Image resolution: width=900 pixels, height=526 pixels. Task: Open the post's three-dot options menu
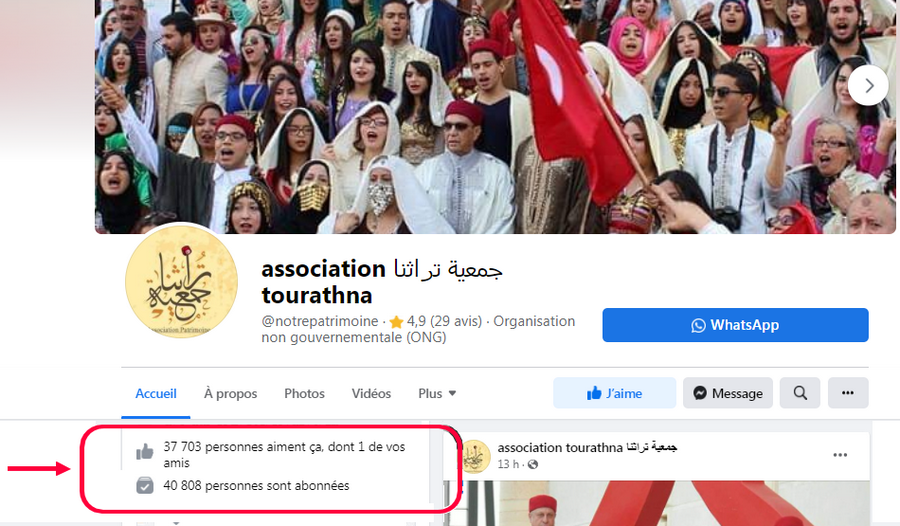tap(840, 455)
